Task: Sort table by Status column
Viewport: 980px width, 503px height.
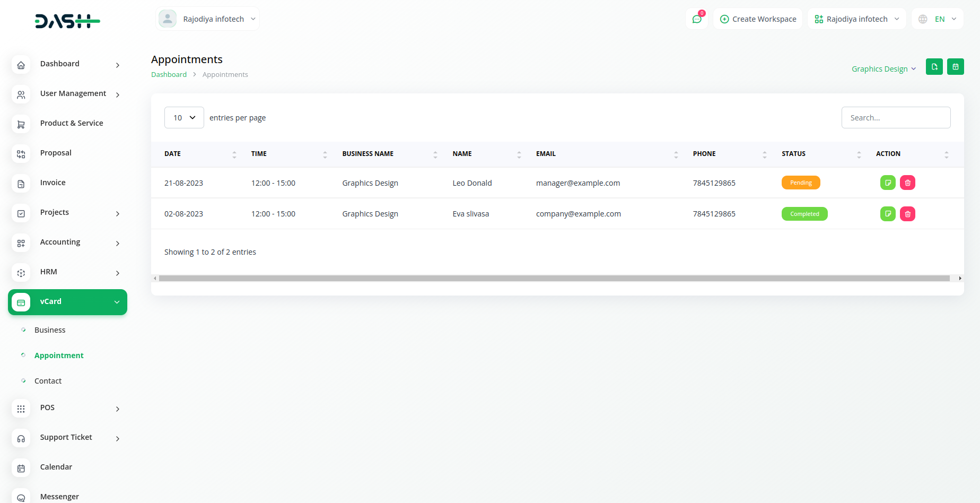Action: coord(859,154)
